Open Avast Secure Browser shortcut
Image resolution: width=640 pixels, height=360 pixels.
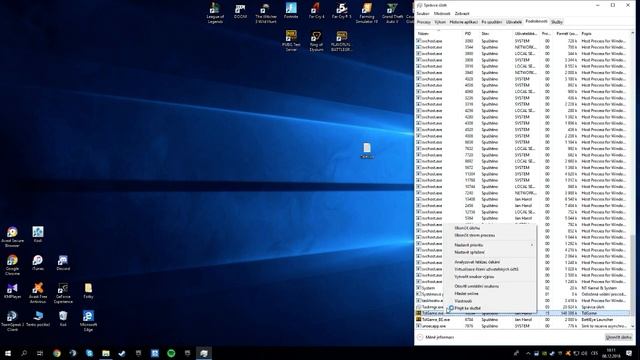[12, 237]
